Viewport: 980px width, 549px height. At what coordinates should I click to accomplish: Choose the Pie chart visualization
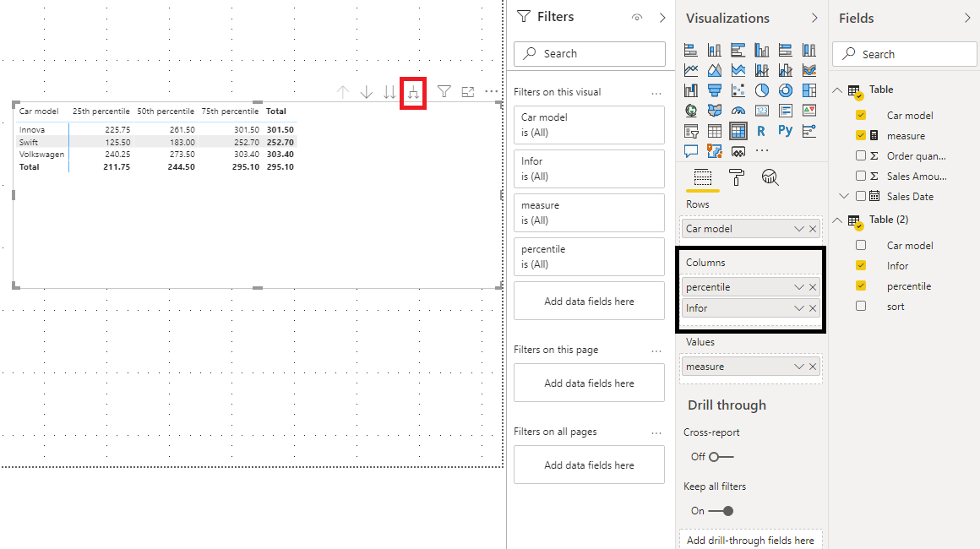[762, 90]
